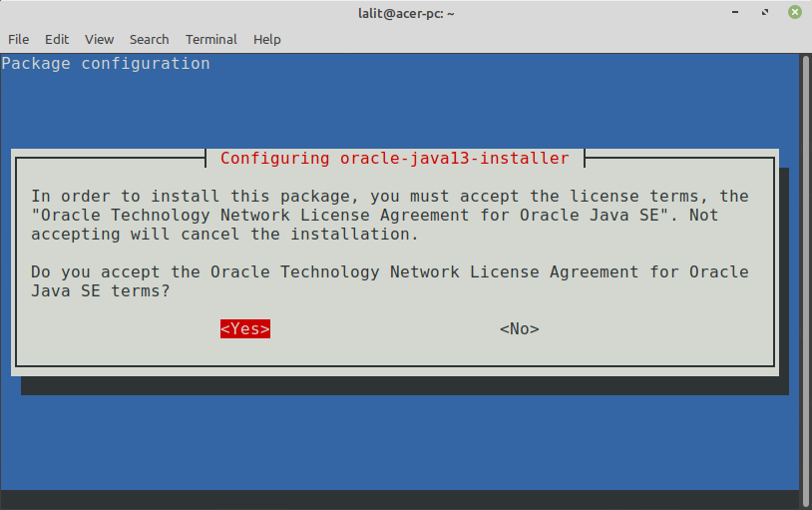Image resolution: width=812 pixels, height=510 pixels.
Task: Open the Search menu
Action: pos(150,39)
